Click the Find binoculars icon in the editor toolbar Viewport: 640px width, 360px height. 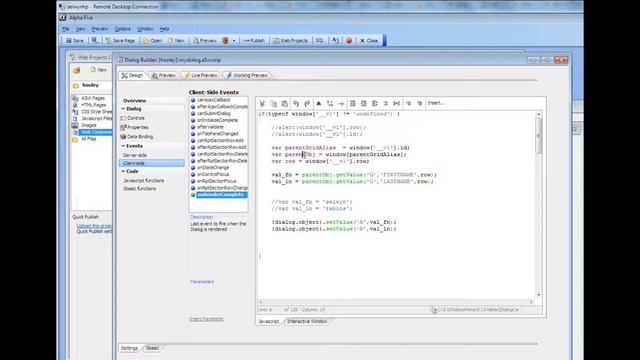(319, 103)
